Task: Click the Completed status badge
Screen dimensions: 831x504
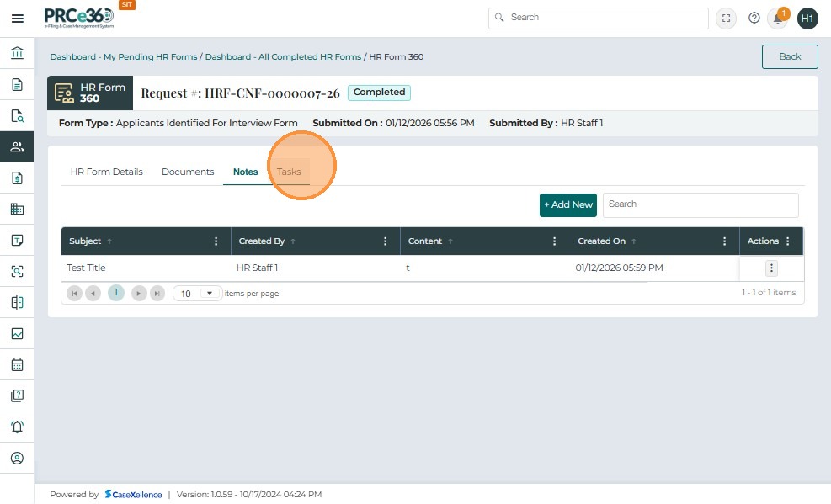Action: 379,92
